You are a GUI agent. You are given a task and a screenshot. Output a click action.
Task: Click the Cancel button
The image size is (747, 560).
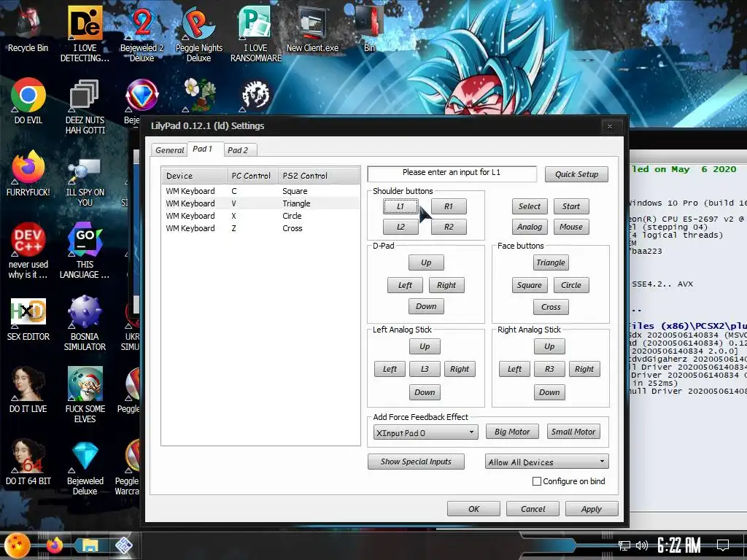tap(533, 508)
